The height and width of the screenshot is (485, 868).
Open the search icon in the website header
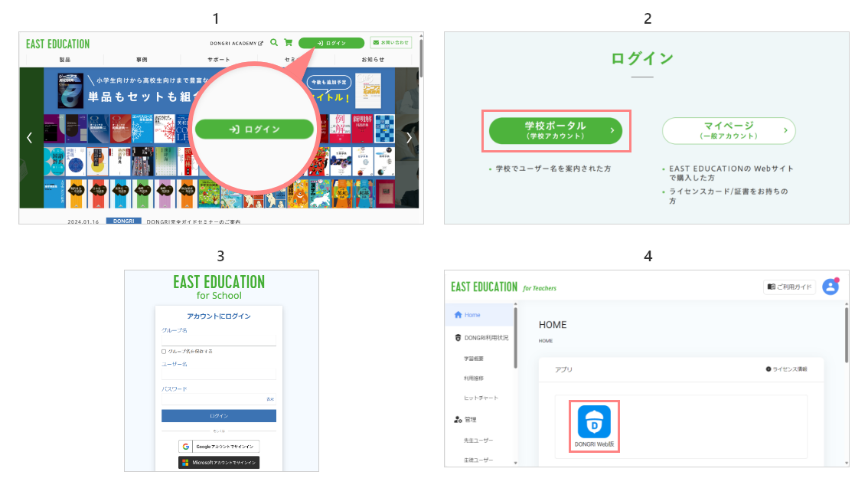point(273,43)
